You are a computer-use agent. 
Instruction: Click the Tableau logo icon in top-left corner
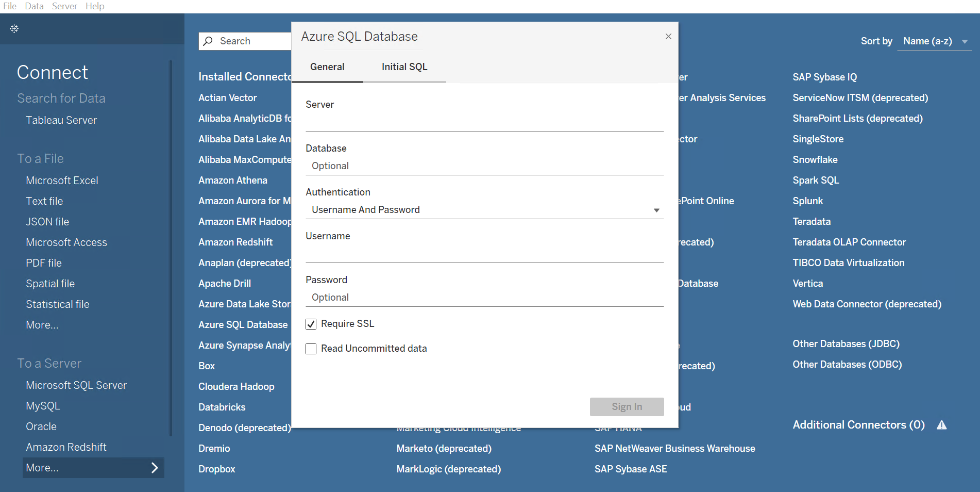pos(14,28)
